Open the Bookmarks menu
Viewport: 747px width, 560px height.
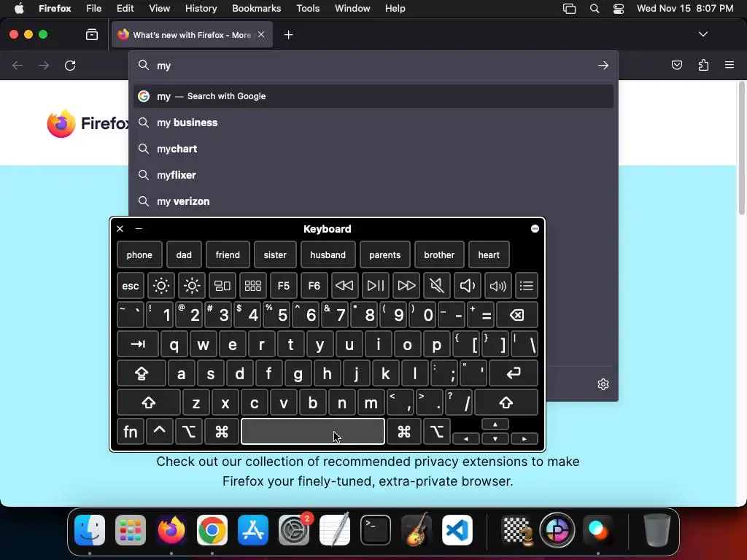256,8
